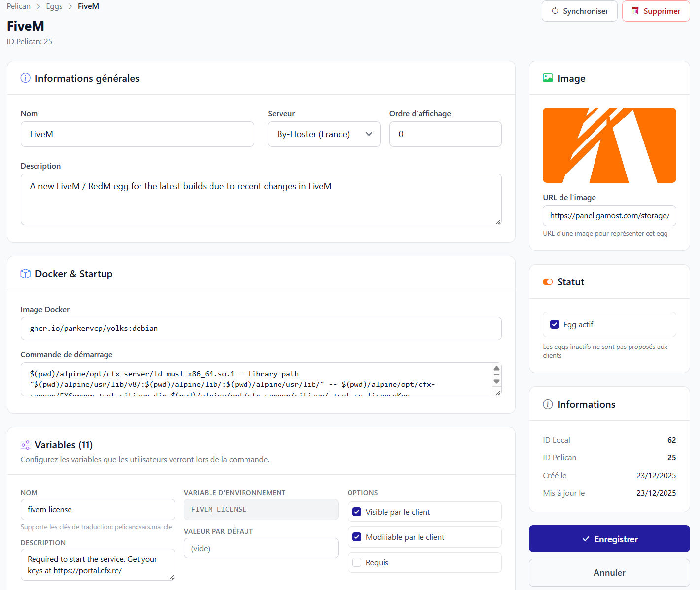Enable the Requis checkbox
The height and width of the screenshot is (590, 700).
tap(357, 562)
